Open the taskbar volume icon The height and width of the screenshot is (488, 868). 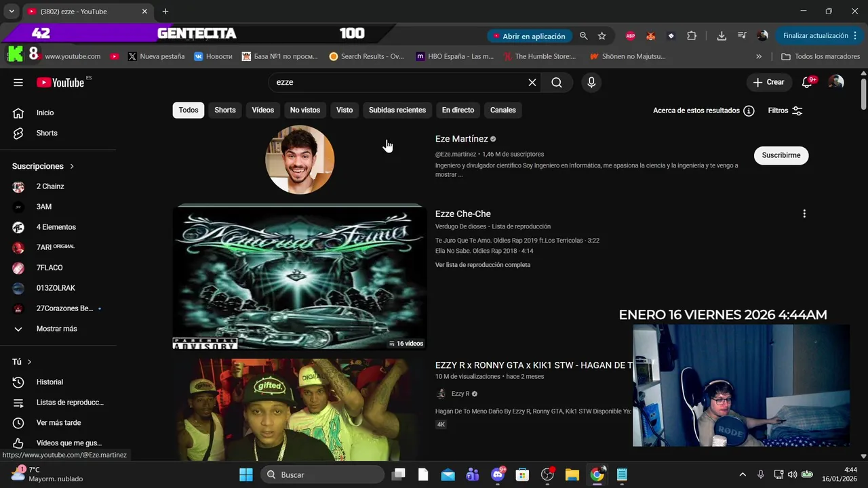pyautogui.click(x=792, y=474)
